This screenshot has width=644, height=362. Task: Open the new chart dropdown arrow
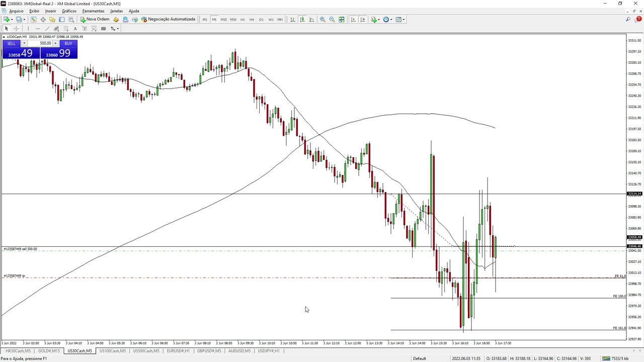(x=12, y=20)
